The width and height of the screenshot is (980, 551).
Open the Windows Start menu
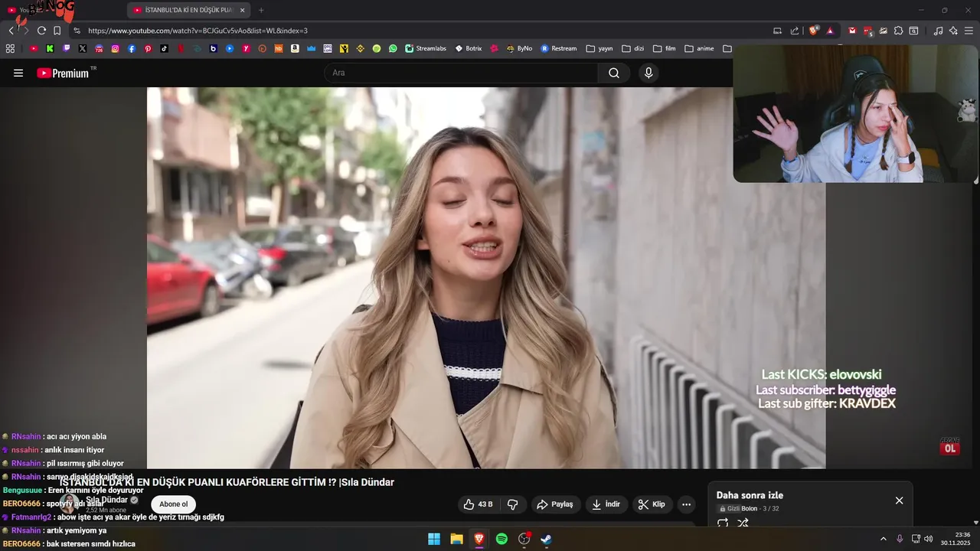click(x=434, y=539)
